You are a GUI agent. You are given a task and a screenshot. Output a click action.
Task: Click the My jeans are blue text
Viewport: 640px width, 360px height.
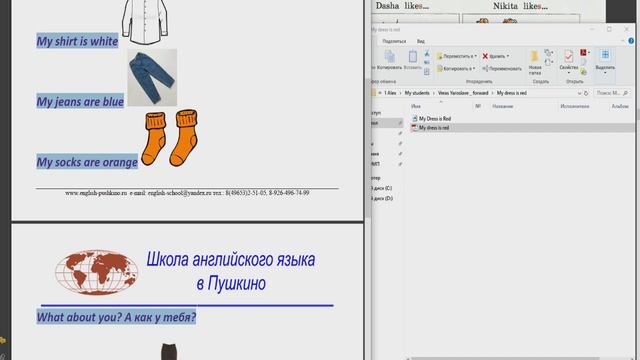click(80, 102)
